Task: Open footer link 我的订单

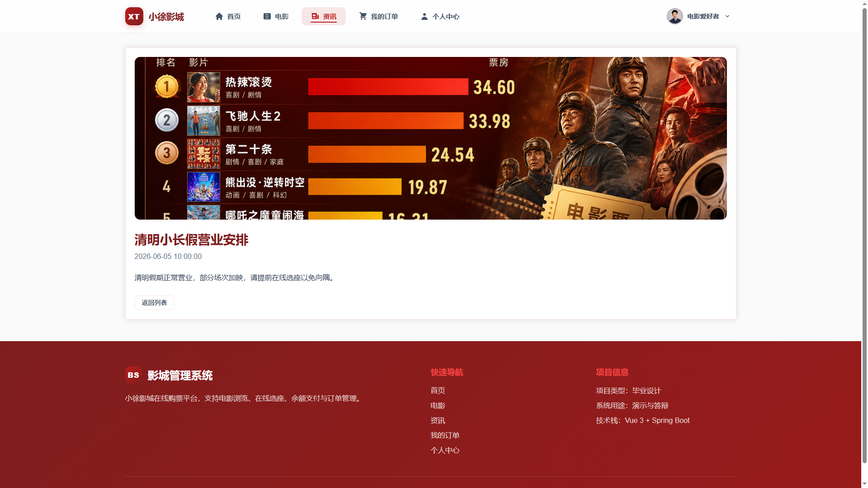Action: click(445, 436)
